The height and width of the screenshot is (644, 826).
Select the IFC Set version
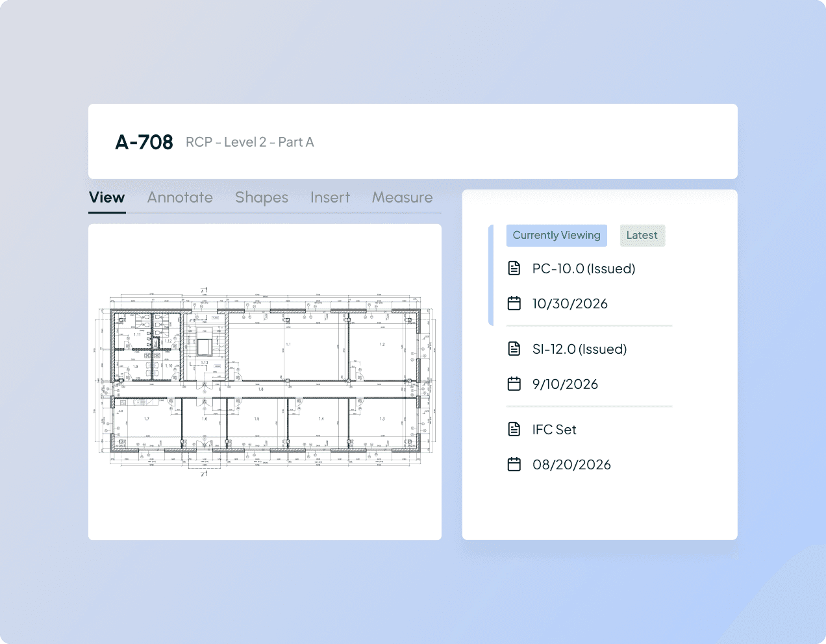tap(555, 430)
